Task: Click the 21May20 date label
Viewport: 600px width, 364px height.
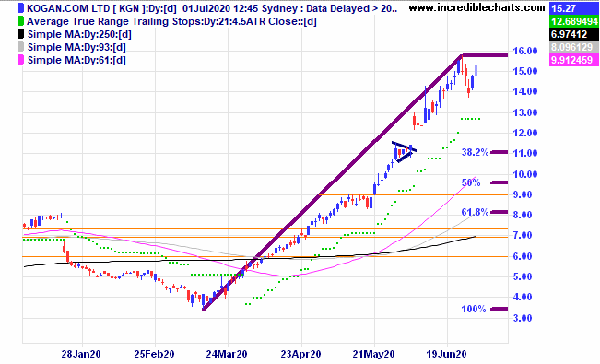Action: (373, 354)
